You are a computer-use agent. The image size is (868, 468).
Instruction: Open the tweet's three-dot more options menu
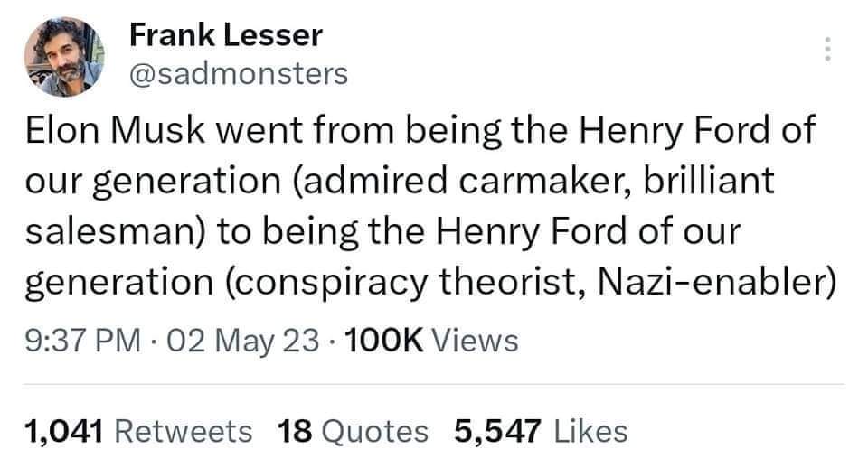(x=826, y=49)
